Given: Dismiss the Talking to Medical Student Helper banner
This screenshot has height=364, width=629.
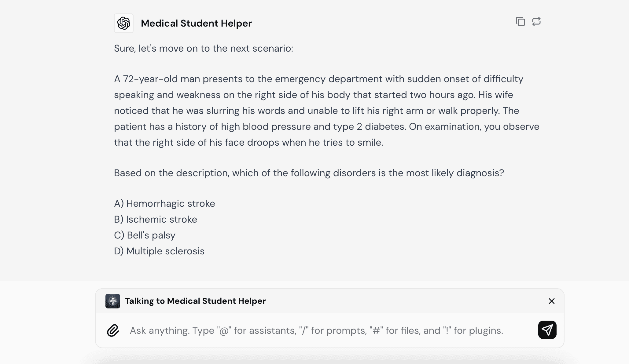Looking at the screenshot, I should coord(551,301).
